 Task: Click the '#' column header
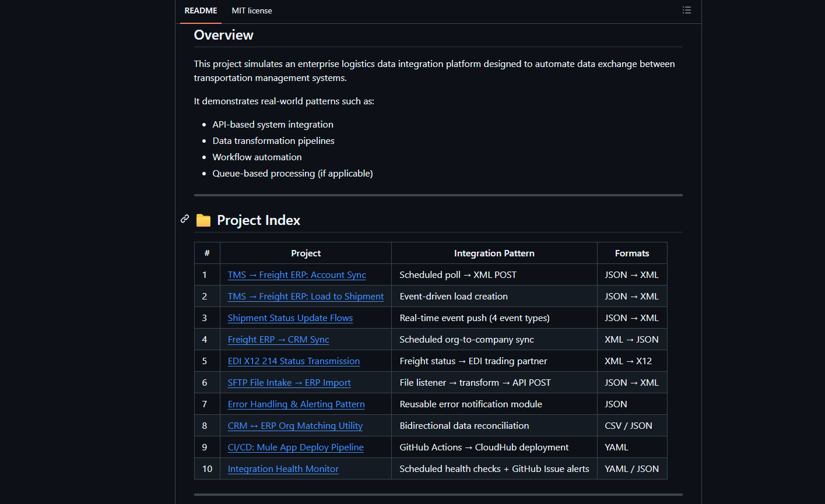(x=207, y=253)
